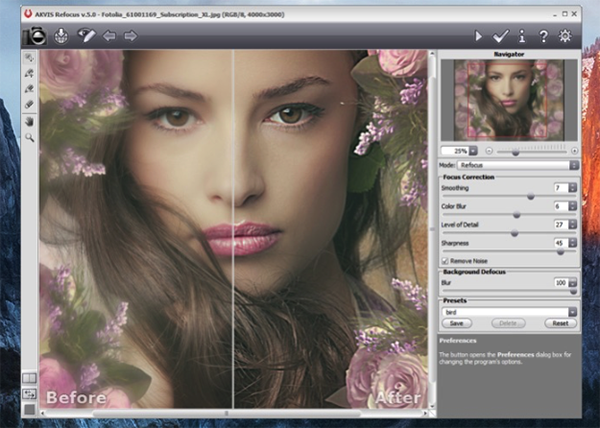The image size is (600, 428).
Task: Close the AKVIS Refocus window
Action: [574, 14]
